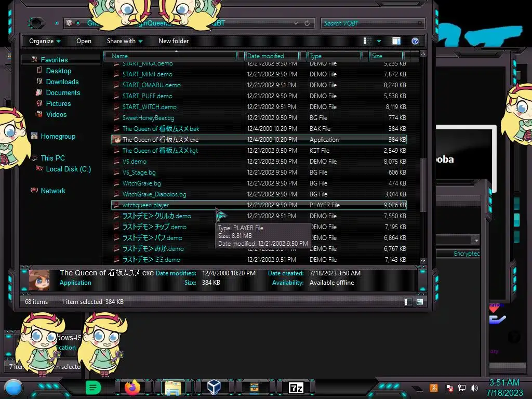Screen dimensions: 532x399
Task: Click the Queen of 看板ムスメ.exe icon
Action: click(x=117, y=139)
